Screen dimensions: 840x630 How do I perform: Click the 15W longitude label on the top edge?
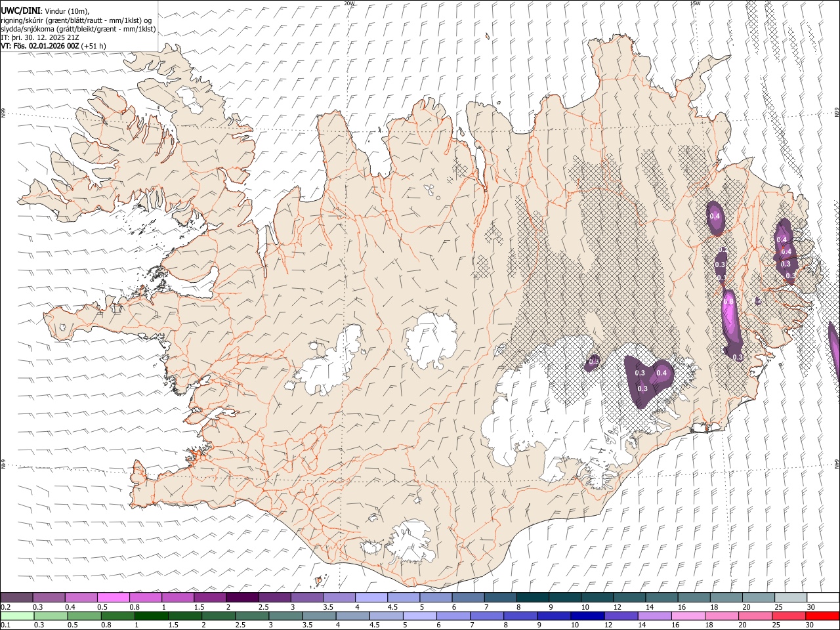pyautogui.click(x=695, y=3)
